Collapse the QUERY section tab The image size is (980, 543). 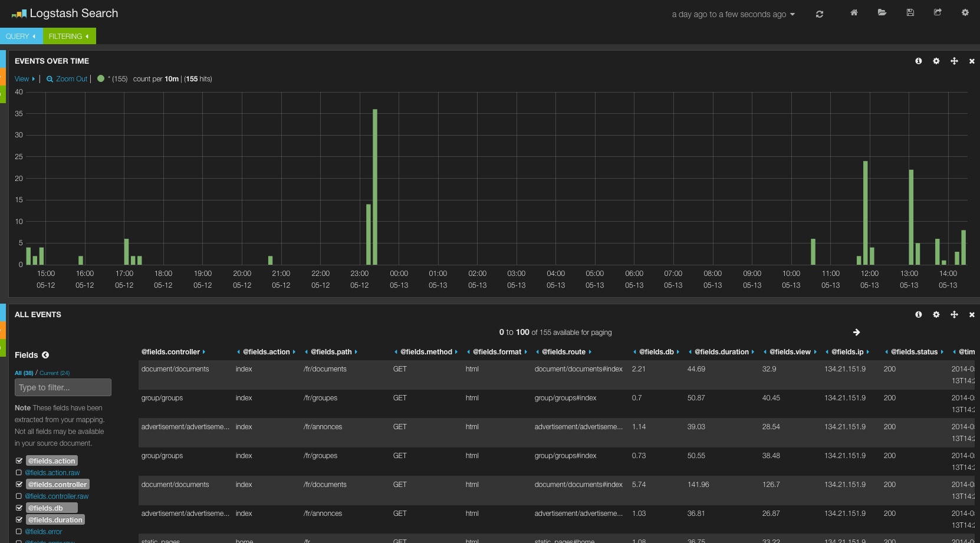click(21, 37)
